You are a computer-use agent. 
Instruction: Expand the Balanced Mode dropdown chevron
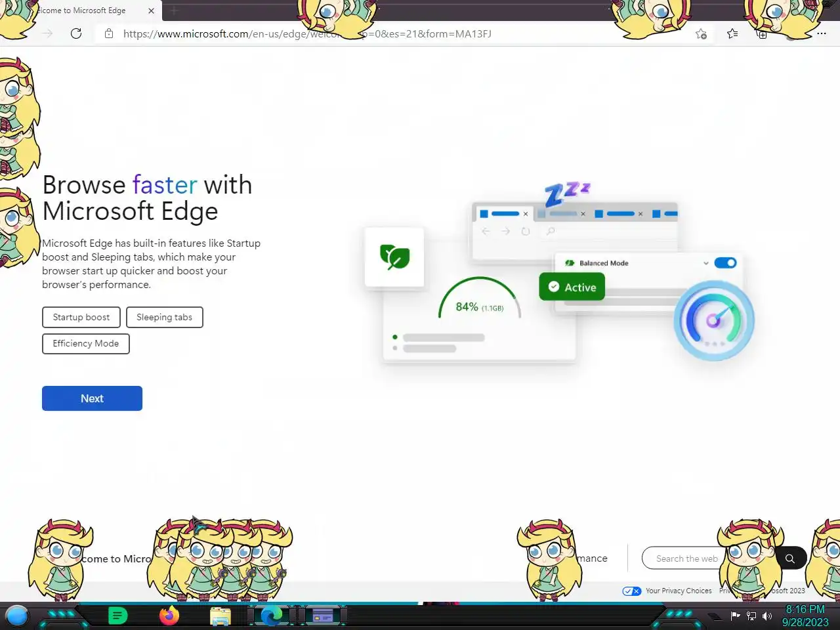pyautogui.click(x=705, y=263)
